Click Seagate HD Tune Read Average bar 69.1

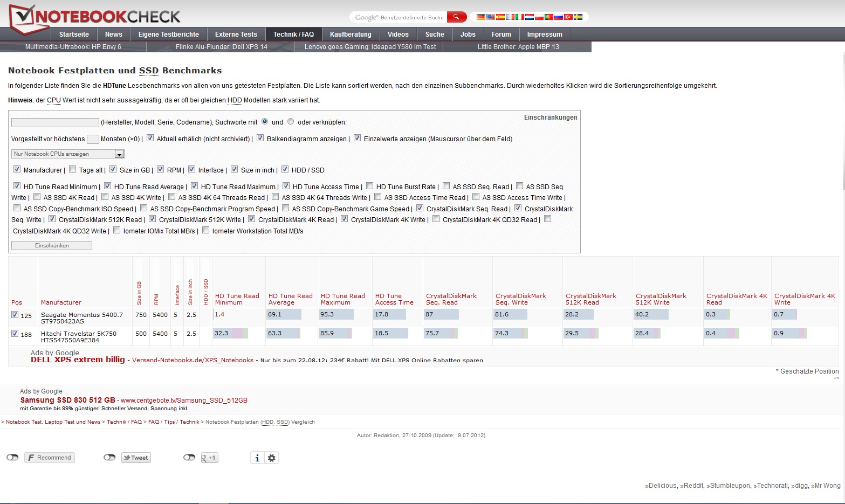tap(284, 314)
